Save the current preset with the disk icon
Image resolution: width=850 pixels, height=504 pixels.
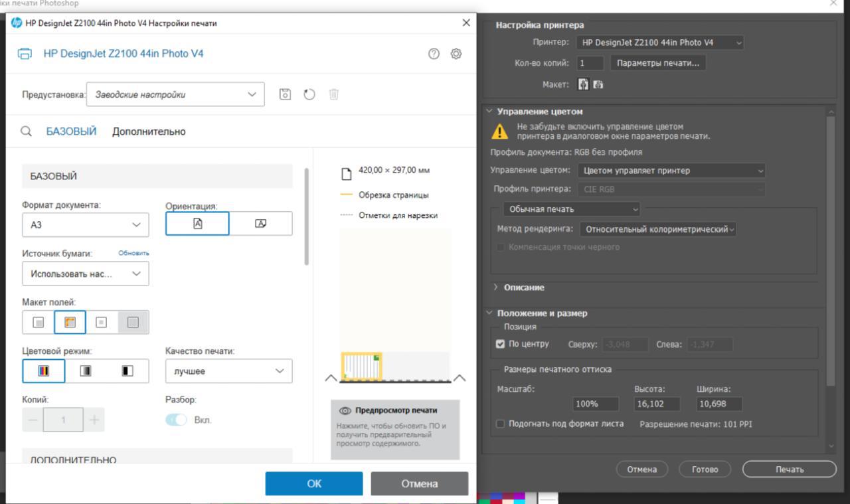point(286,94)
